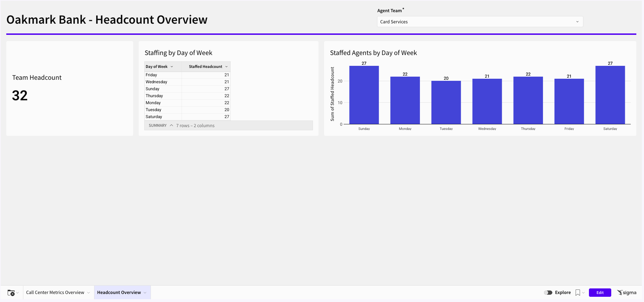The width and height of the screenshot is (644, 302).
Task: Select the Tuesday bar in chart
Action: pyautogui.click(x=446, y=102)
